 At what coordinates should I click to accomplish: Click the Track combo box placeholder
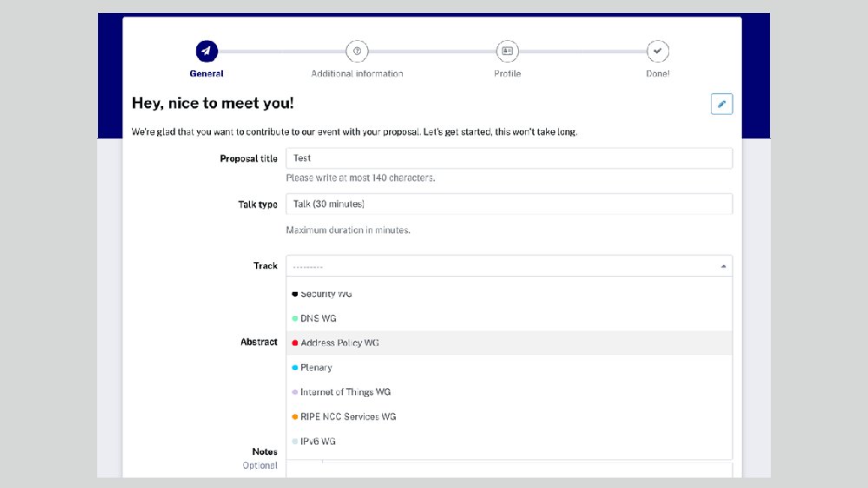pos(486,267)
